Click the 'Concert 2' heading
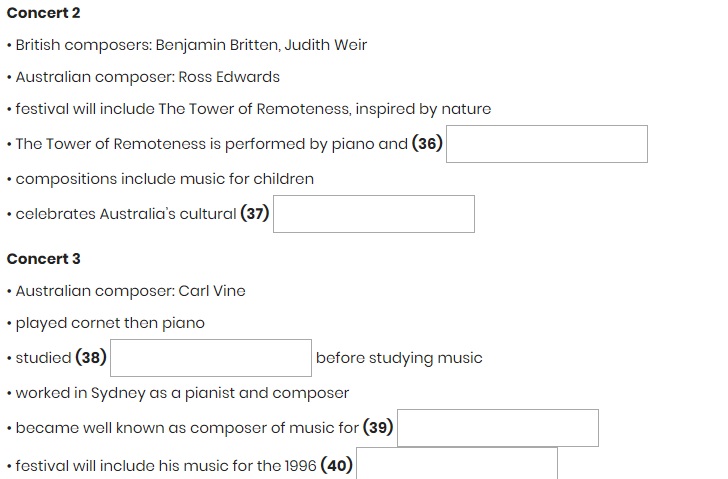 (43, 13)
